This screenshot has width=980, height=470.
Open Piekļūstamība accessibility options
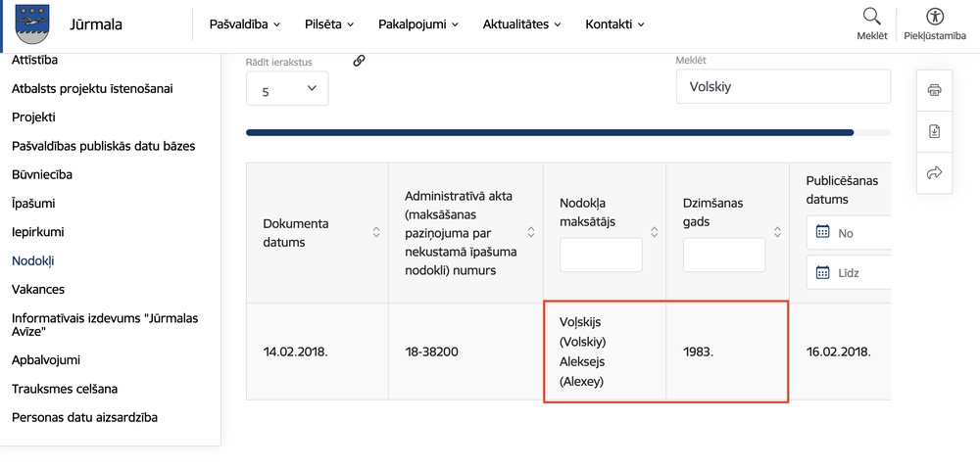coord(935,18)
